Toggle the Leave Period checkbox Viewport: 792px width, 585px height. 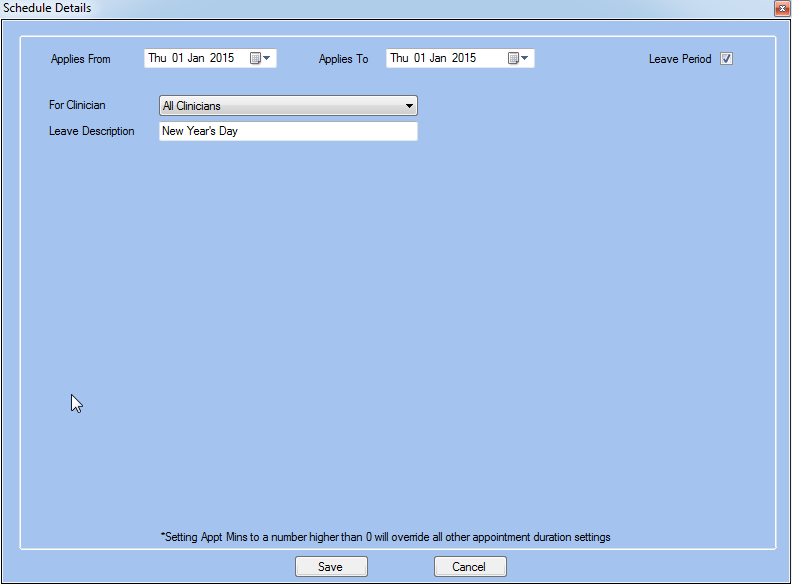pos(727,59)
